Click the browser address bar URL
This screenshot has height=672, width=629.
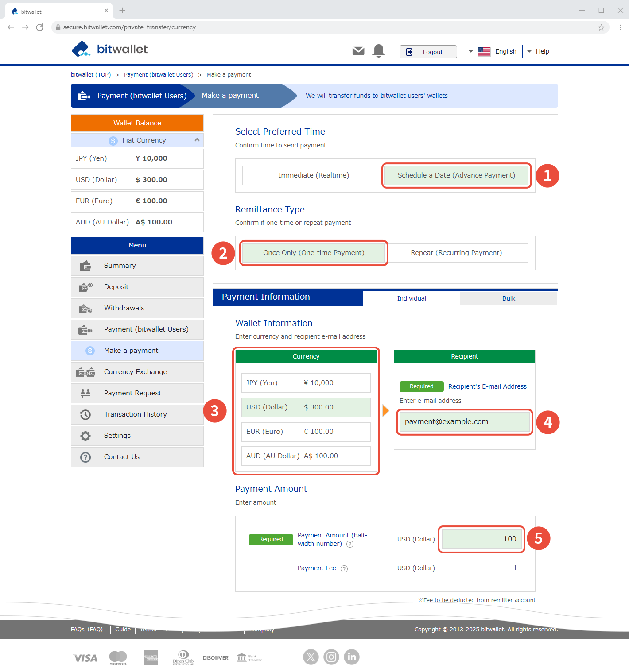click(x=129, y=27)
